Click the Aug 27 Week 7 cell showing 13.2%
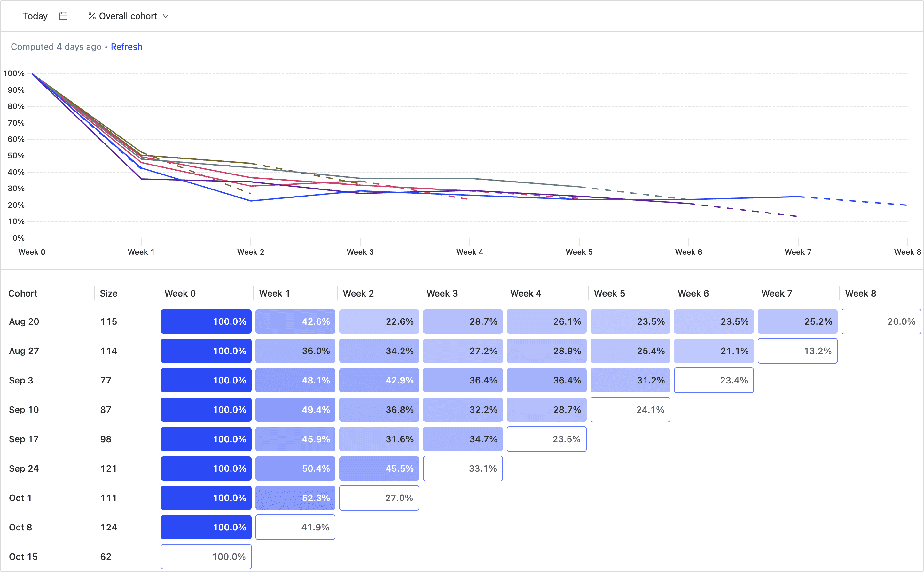Screen dimensions: 924x572 tap(797, 351)
